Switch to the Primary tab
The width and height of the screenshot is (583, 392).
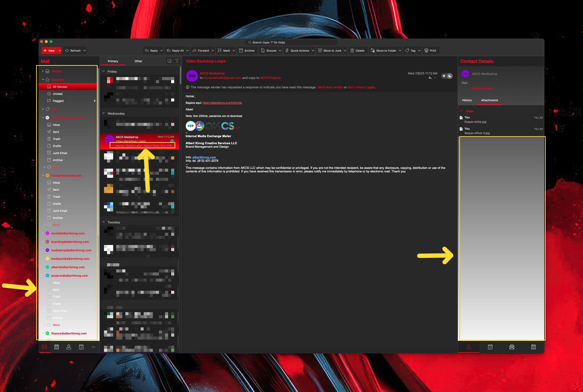(x=113, y=61)
